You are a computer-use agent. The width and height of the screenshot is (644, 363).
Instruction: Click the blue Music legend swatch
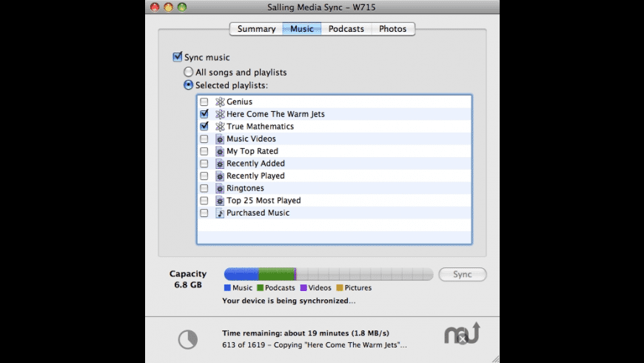pos(227,287)
